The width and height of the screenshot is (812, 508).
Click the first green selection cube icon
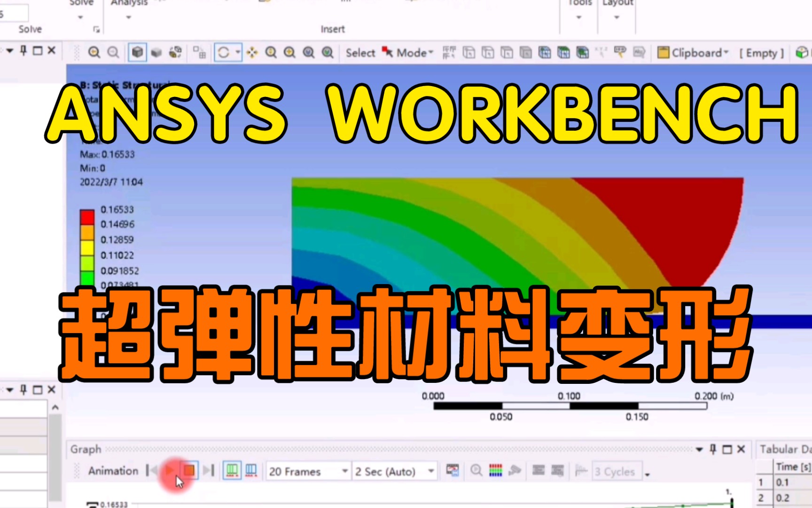coord(545,52)
